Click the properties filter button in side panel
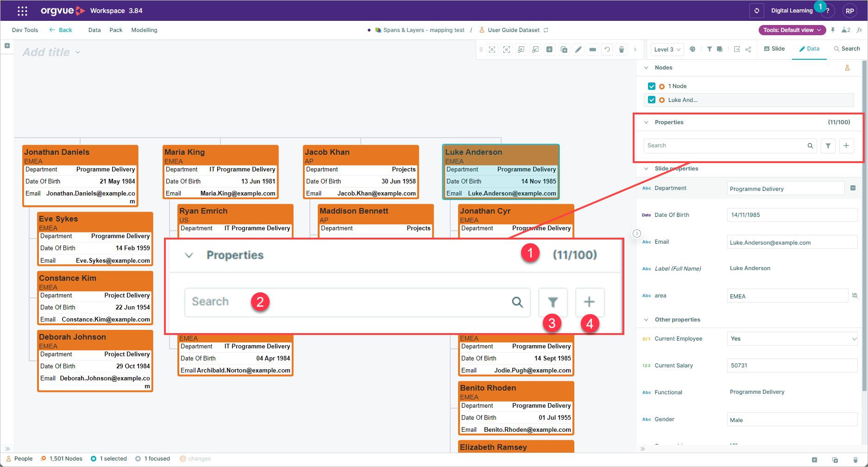The width and height of the screenshot is (868, 467). (828, 145)
